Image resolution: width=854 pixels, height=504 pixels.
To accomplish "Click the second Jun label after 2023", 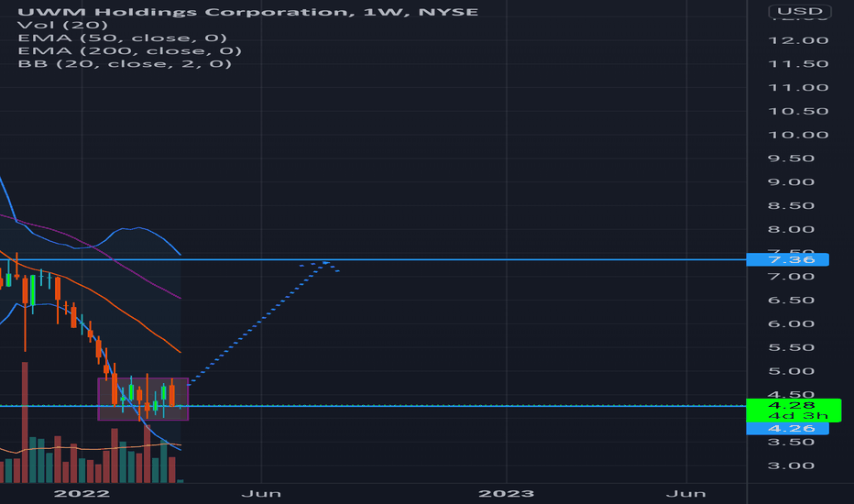I will tap(686, 494).
